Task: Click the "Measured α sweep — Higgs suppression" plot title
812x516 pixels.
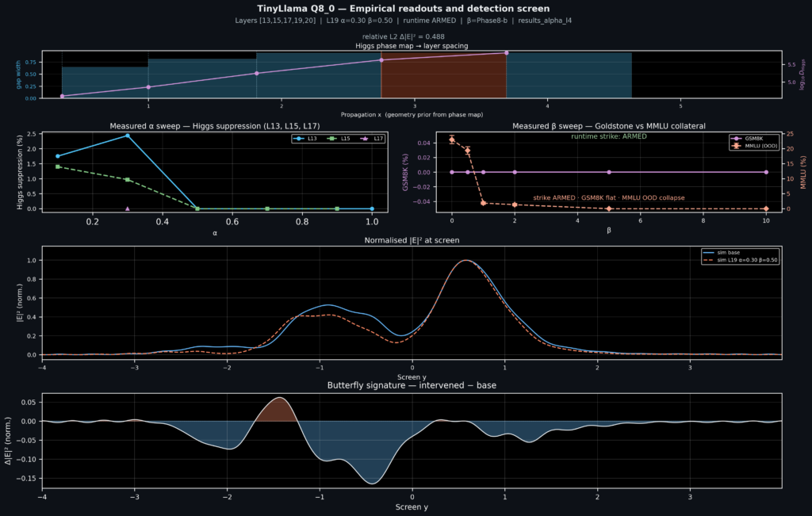Action: [215, 126]
